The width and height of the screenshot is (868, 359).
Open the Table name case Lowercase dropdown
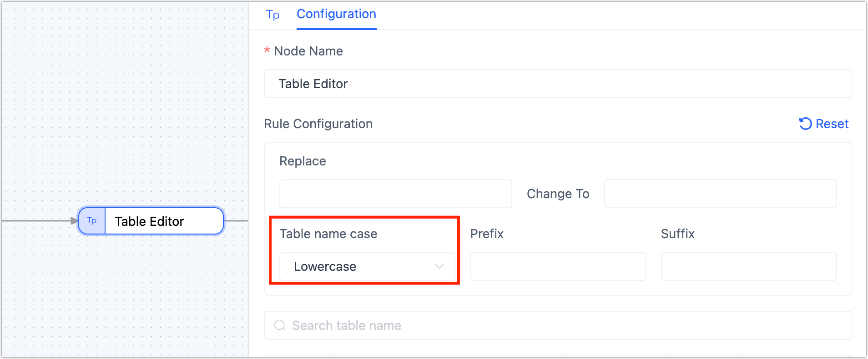(x=359, y=266)
